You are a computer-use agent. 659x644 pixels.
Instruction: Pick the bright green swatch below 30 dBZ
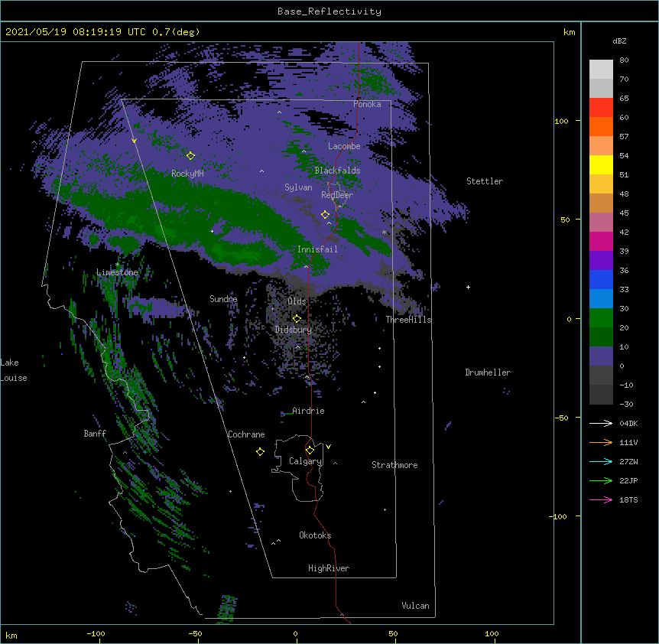point(601,318)
